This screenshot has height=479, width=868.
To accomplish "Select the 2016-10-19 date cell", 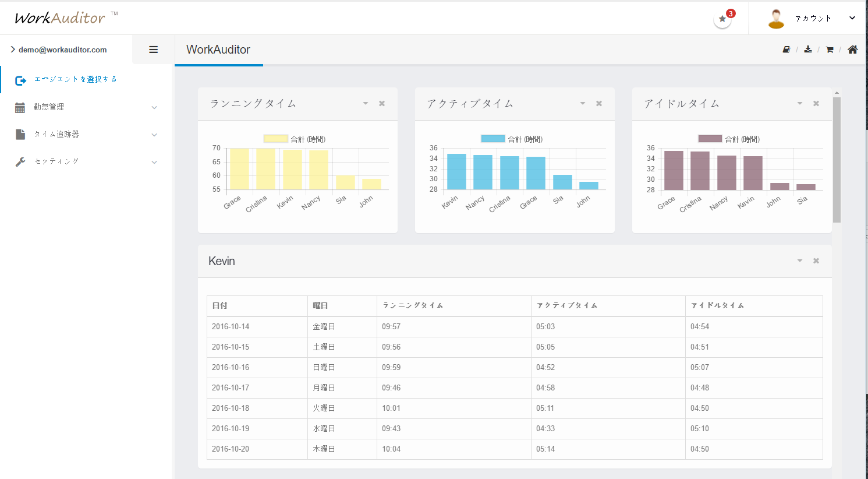I will click(257, 429).
